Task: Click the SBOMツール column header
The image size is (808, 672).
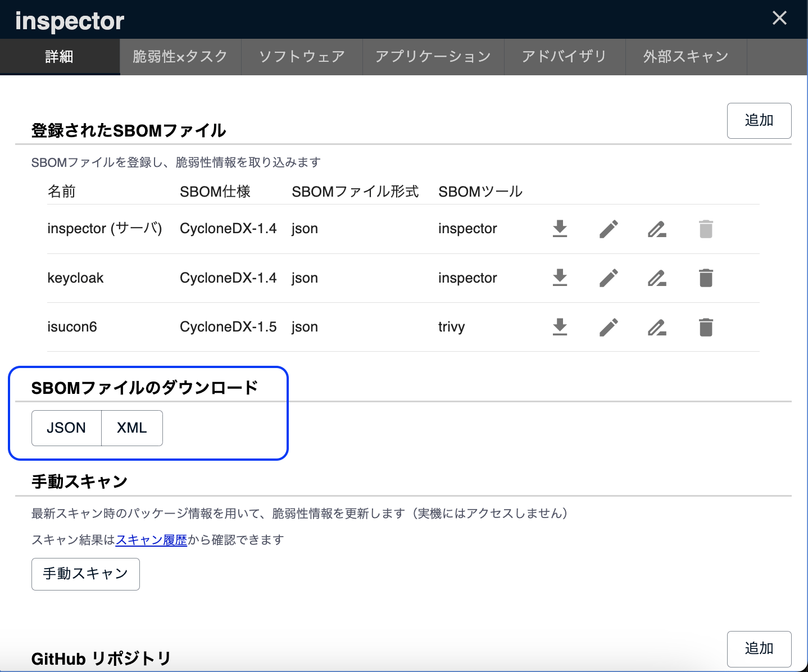Action: pyautogui.click(x=480, y=192)
